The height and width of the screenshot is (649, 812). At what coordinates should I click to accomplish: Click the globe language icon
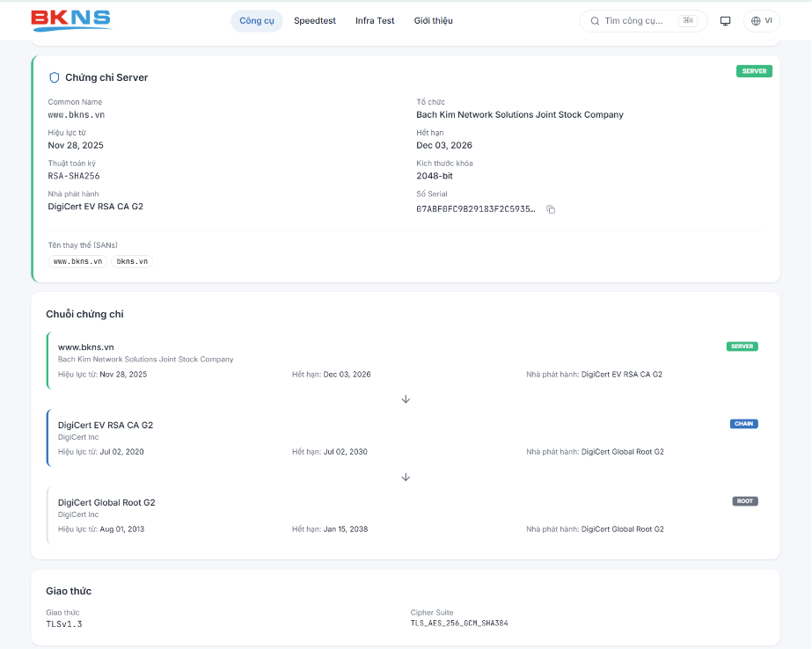pyautogui.click(x=756, y=21)
